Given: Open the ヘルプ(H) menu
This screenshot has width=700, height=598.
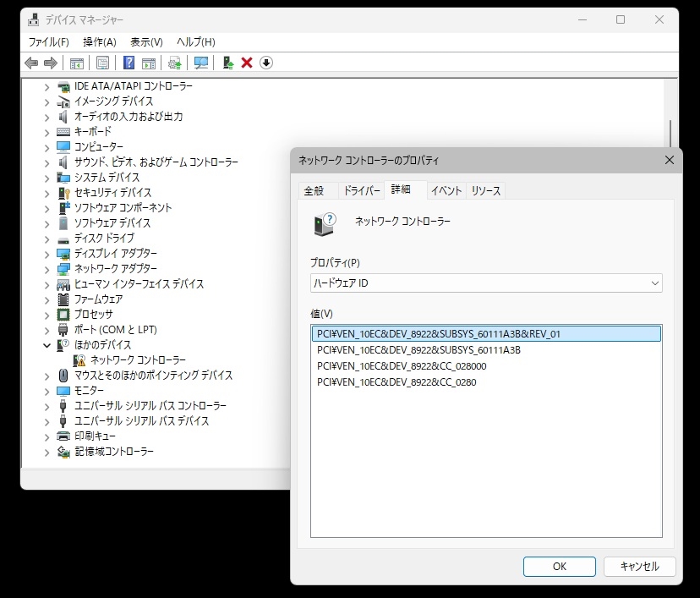Looking at the screenshot, I should pyautogui.click(x=196, y=42).
